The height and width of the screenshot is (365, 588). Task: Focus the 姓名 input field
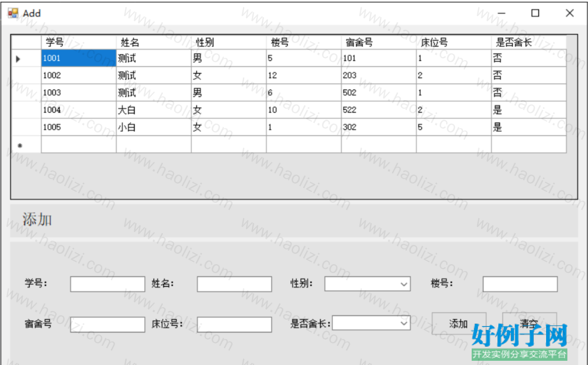pos(234,284)
